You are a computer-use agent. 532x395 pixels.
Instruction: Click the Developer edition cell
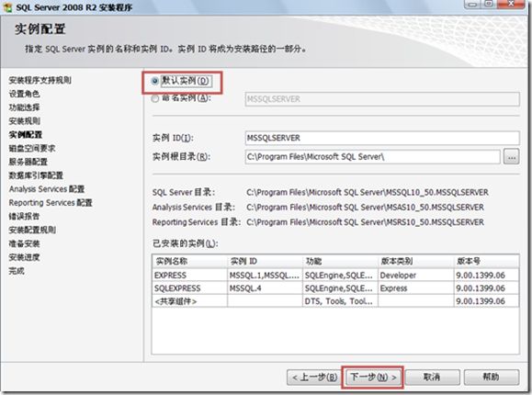[x=416, y=276]
